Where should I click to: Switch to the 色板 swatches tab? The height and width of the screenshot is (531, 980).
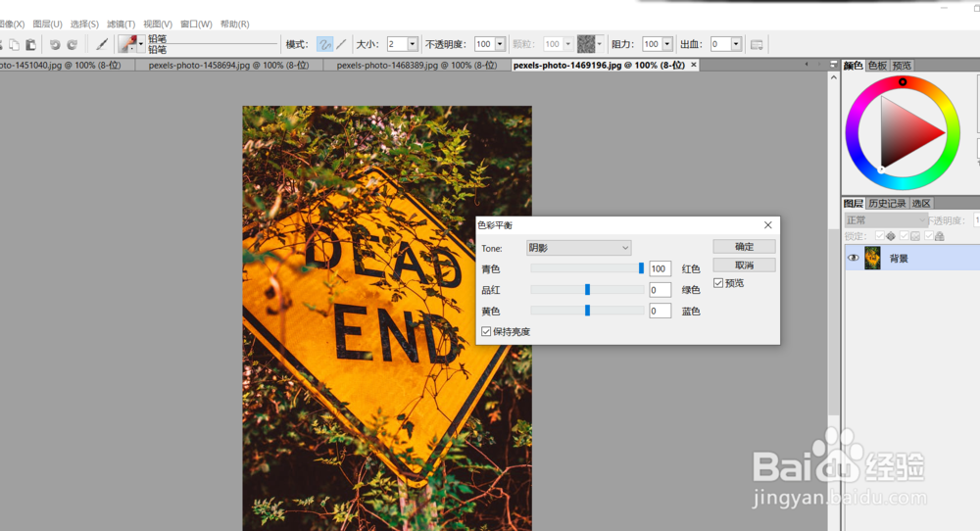877,66
